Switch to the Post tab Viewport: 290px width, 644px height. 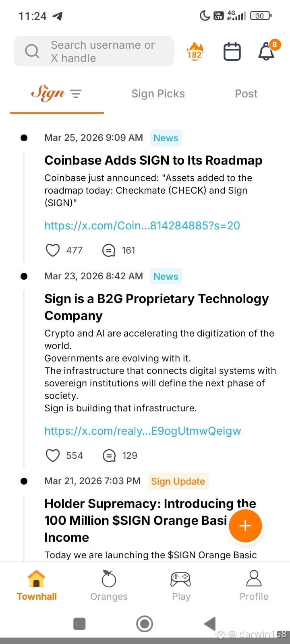(246, 94)
